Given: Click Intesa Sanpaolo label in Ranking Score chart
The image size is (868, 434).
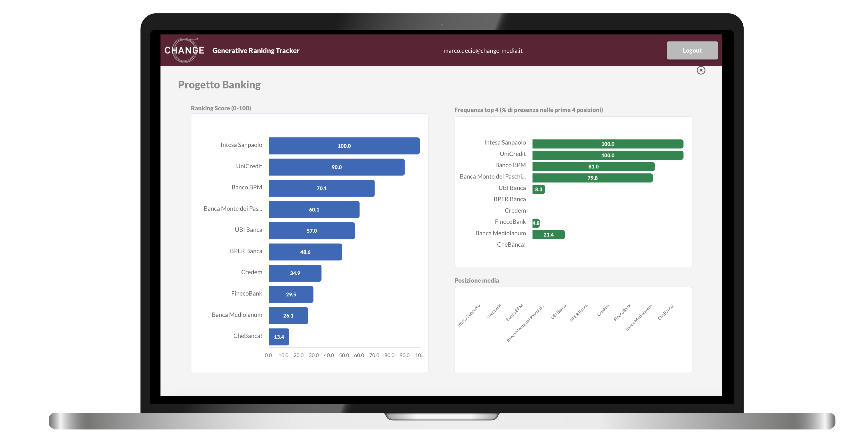Looking at the screenshot, I should tap(241, 145).
